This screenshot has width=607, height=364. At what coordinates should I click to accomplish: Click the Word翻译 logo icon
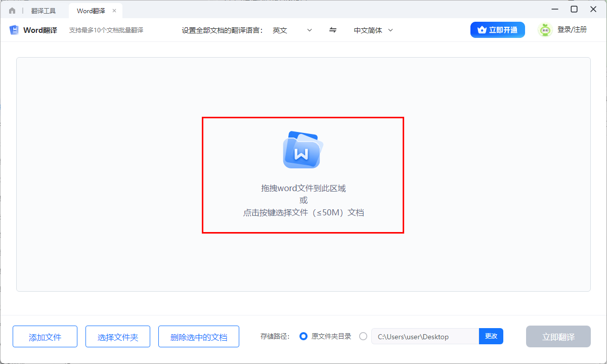pyautogui.click(x=14, y=30)
